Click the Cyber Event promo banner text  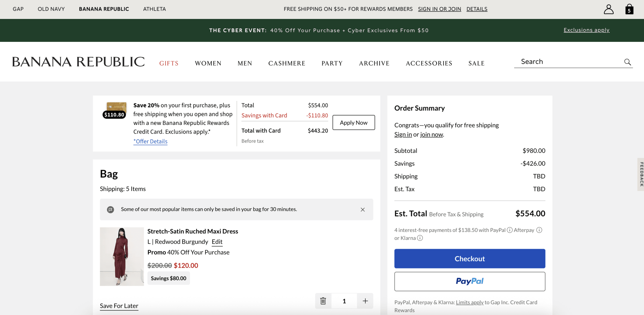[x=319, y=30]
